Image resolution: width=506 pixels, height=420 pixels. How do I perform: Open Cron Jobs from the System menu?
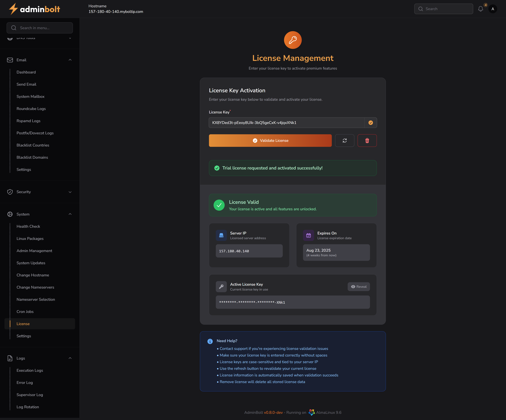point(25,312)
